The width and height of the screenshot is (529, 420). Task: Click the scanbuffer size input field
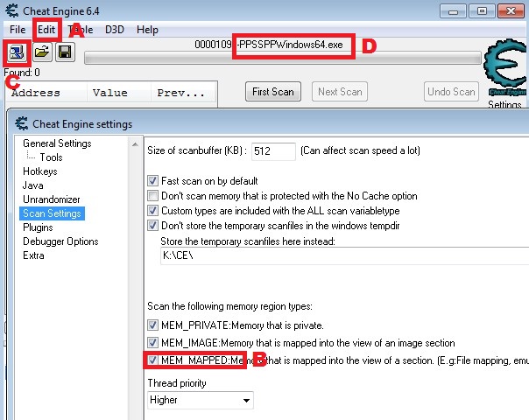click(x=273, y=151)
